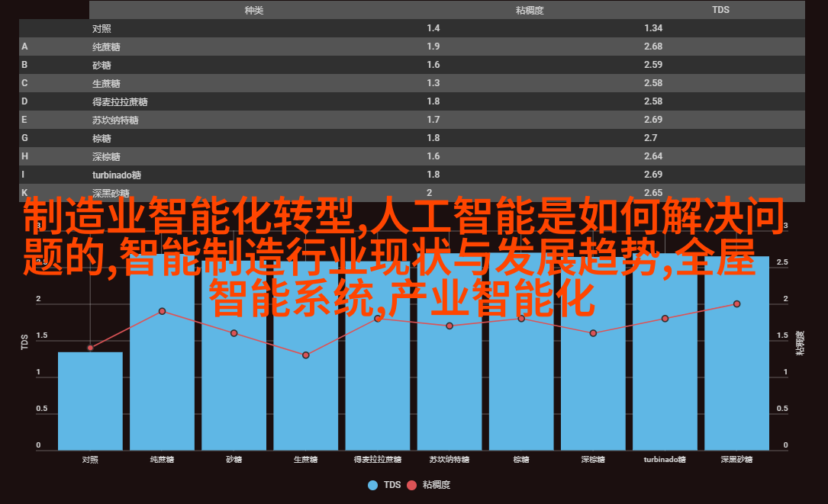Click the blue TDS legend color circle
This screenshot has height=504, width=828.
(373, 485)
